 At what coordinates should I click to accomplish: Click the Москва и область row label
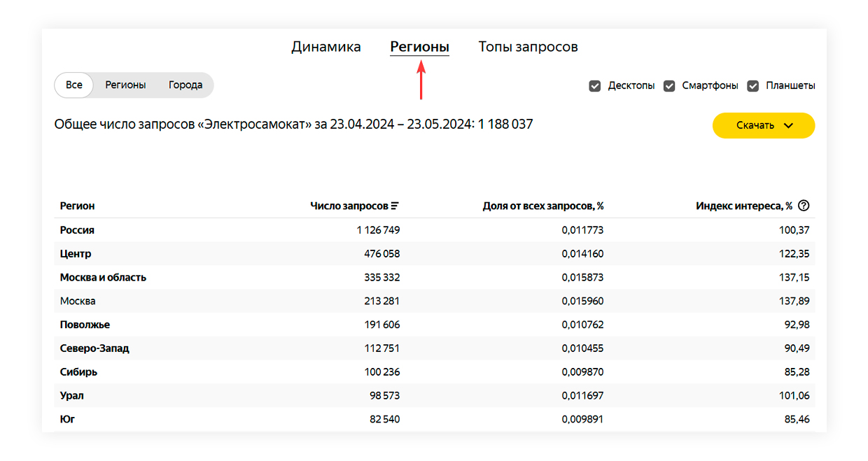tap(103, 278)
